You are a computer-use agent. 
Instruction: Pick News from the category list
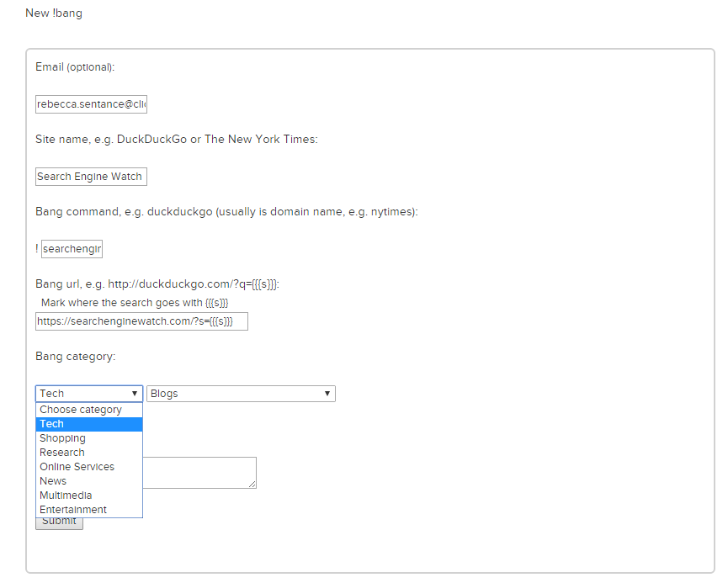[53, 481]
